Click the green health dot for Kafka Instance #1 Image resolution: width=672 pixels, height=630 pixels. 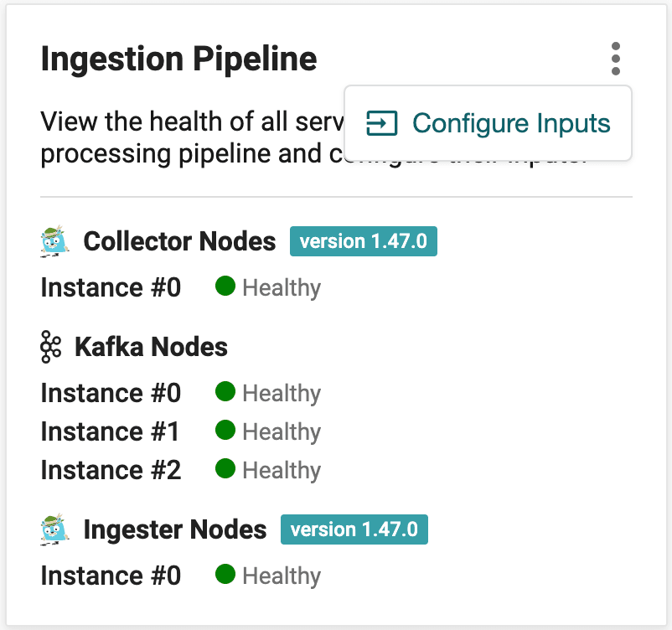click(225, 430)
